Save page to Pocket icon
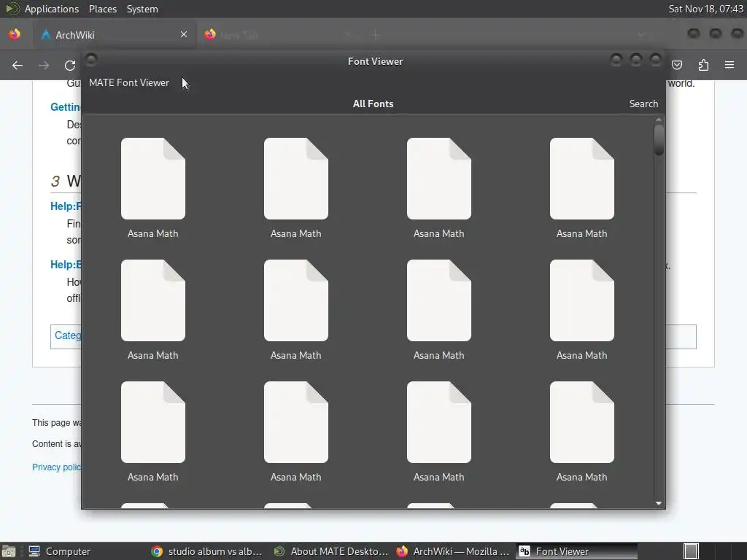The height and width of the screenshot is (560, 747). point(677,65)
